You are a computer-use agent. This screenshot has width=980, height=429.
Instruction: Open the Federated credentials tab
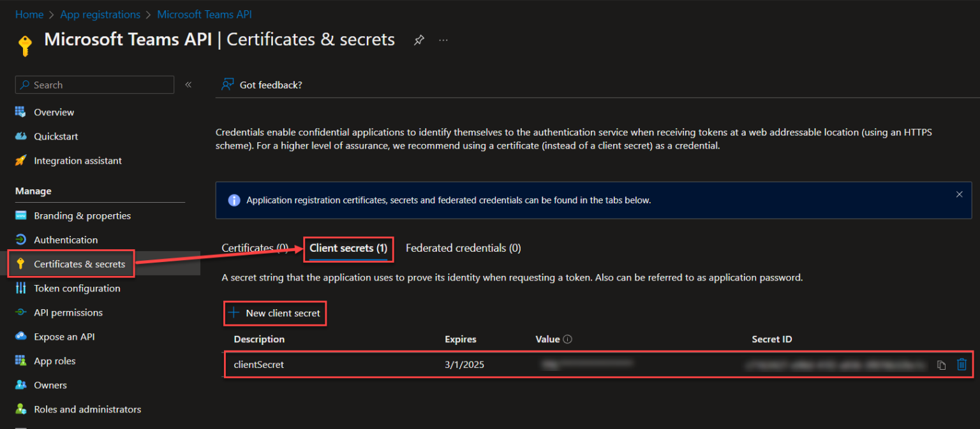pyautogui.click(x=463, y=247)
